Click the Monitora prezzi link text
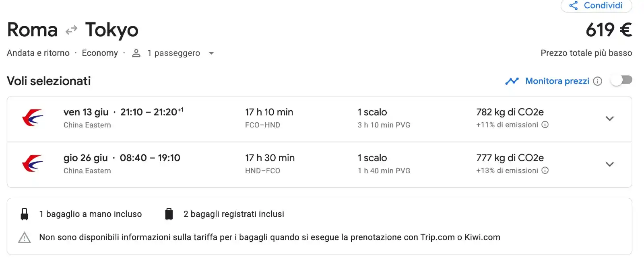644x263 pixels. point(557,81)
